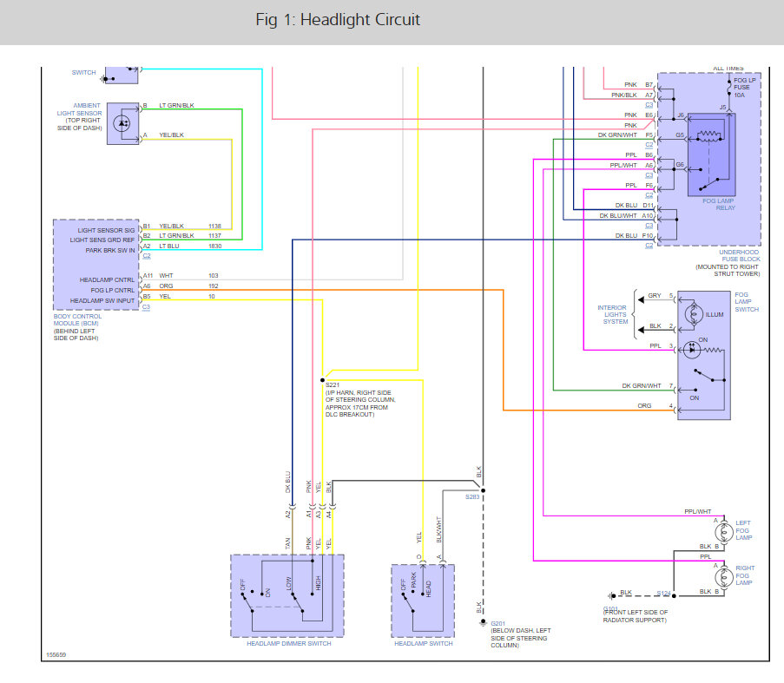Select the 'AMBIENT LIGHT SENSOR' label
Viewport: 784px width, 683px height.
(79, 109)
